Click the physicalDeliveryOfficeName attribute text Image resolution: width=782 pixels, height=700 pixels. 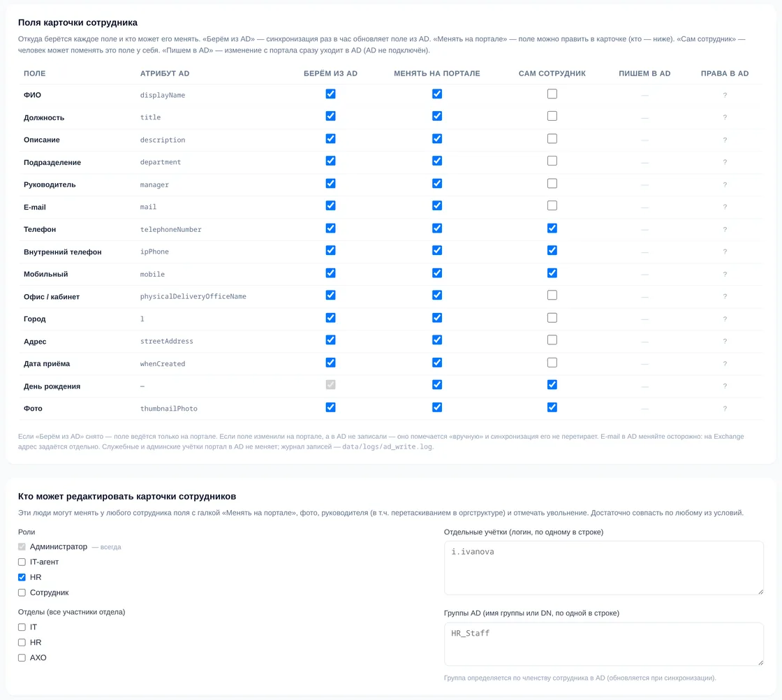click(x=193, y=296)
